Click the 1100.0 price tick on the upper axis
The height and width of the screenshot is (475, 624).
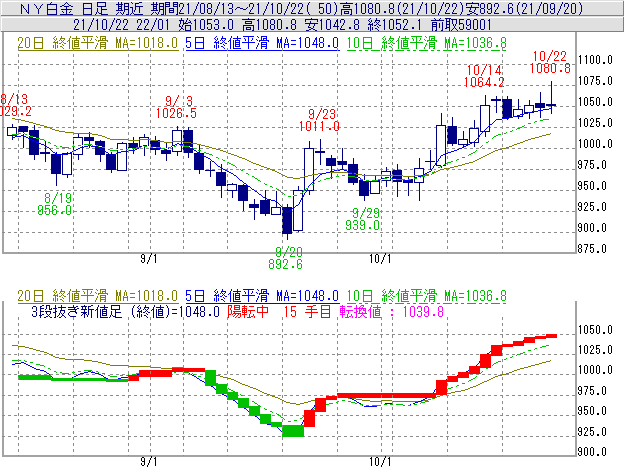coord(599,61)
